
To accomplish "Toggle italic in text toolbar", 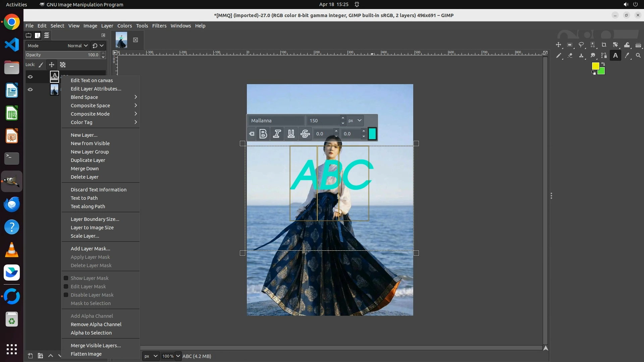I will pos(277,134).
